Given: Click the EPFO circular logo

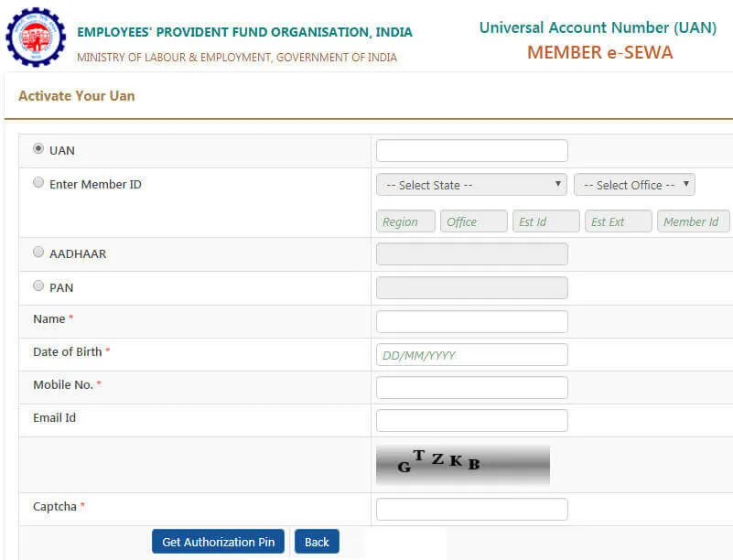Looking at the screenshot, I should pos(36,38).
